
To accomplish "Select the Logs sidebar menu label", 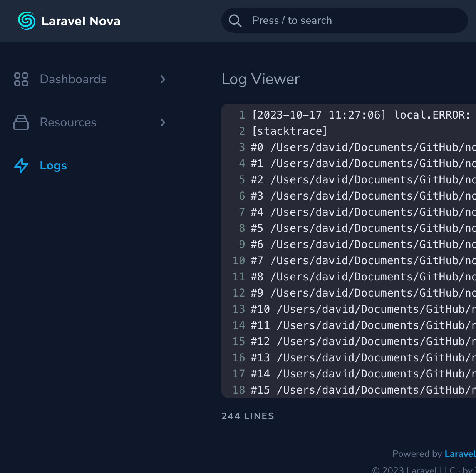I will [54, 166].
